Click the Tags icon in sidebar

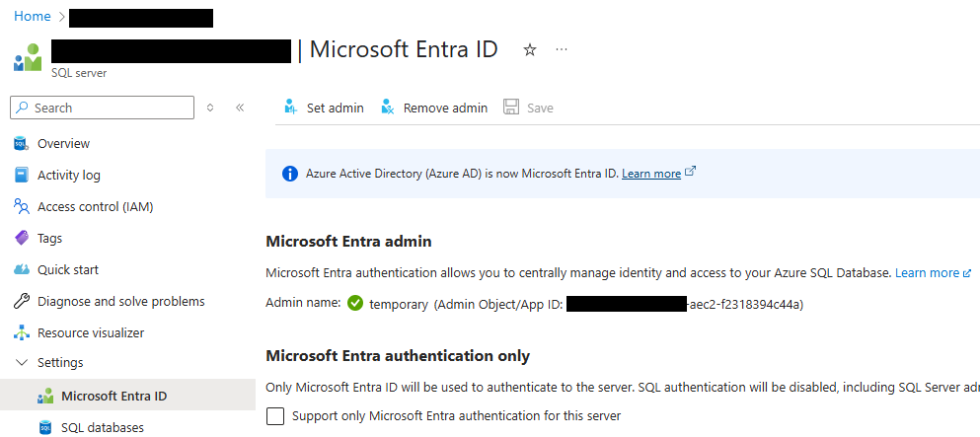[22, 239]
